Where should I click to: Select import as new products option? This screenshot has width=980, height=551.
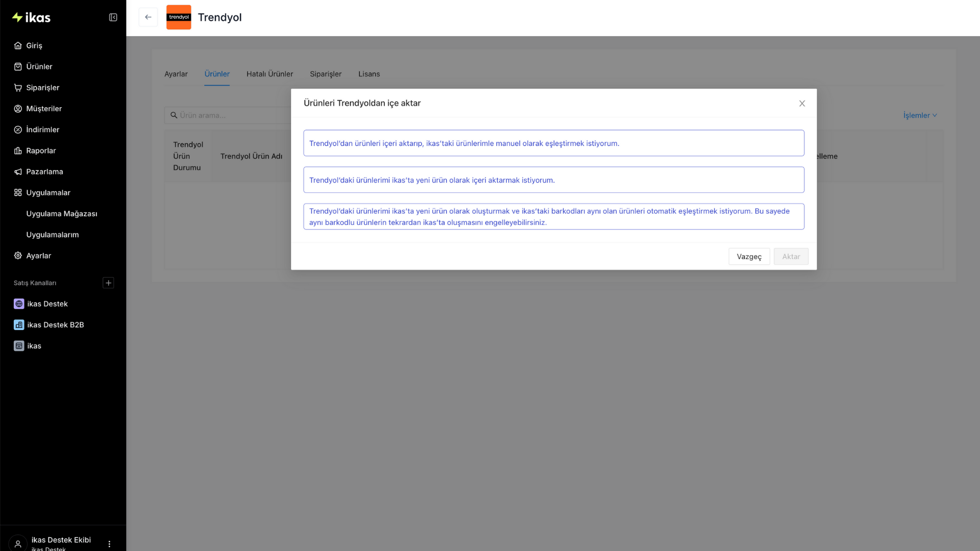[x=554, y=180]
